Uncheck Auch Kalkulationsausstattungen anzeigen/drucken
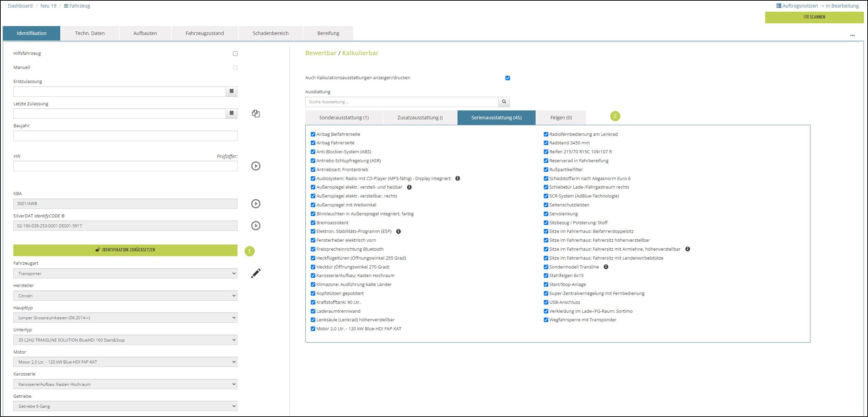Viewport: 868px width, 417px height. (x=508, y=78)
